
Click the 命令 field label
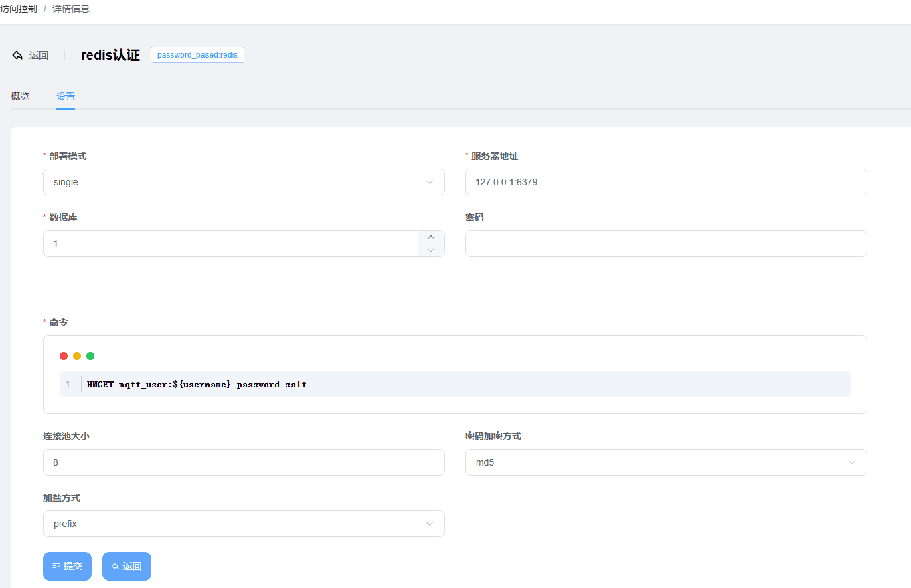pyautogui.click(x=58, y=322)
